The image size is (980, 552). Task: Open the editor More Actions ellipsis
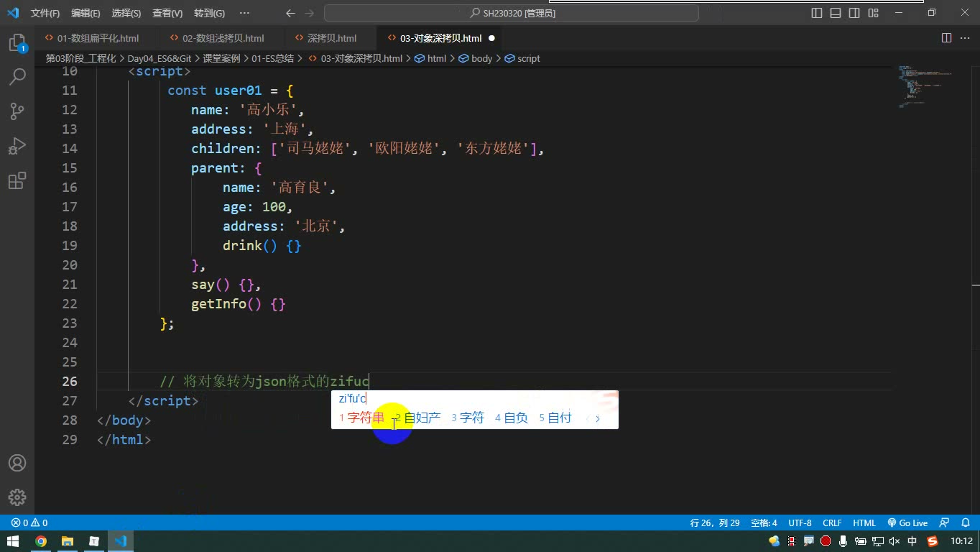tap(965, 38)
